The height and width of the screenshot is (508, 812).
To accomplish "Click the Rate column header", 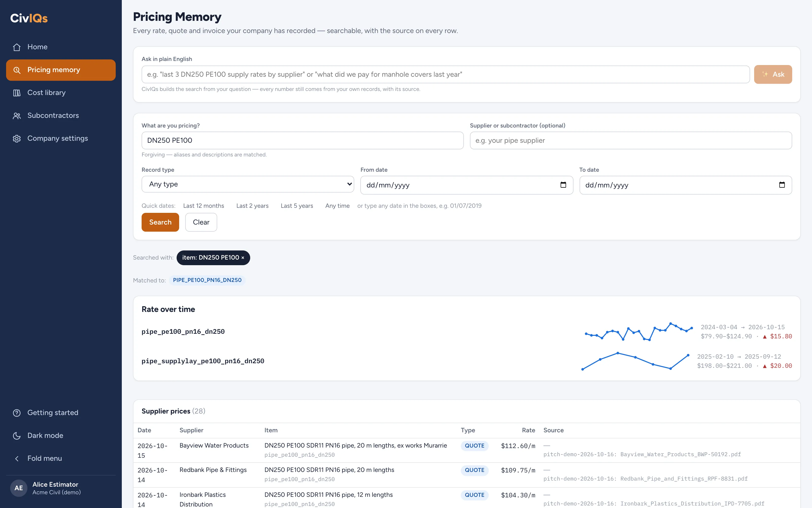I will (x=529, y=430).
